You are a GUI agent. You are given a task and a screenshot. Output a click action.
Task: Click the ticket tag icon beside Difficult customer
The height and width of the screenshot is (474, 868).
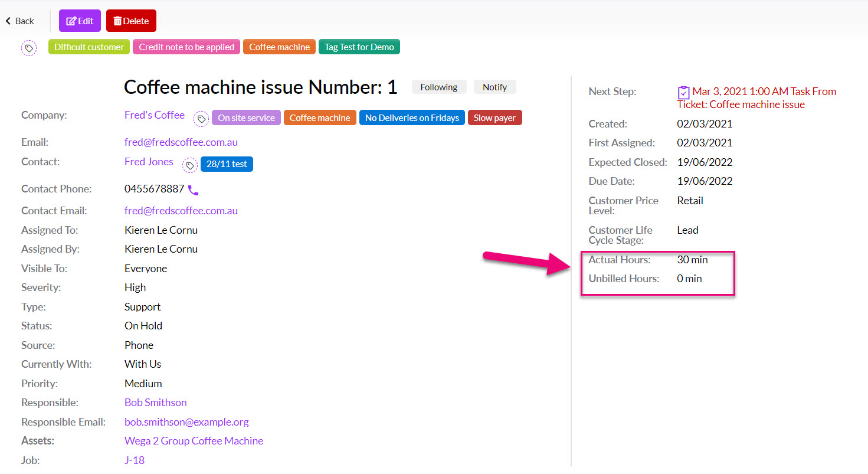tap(29, 48)
